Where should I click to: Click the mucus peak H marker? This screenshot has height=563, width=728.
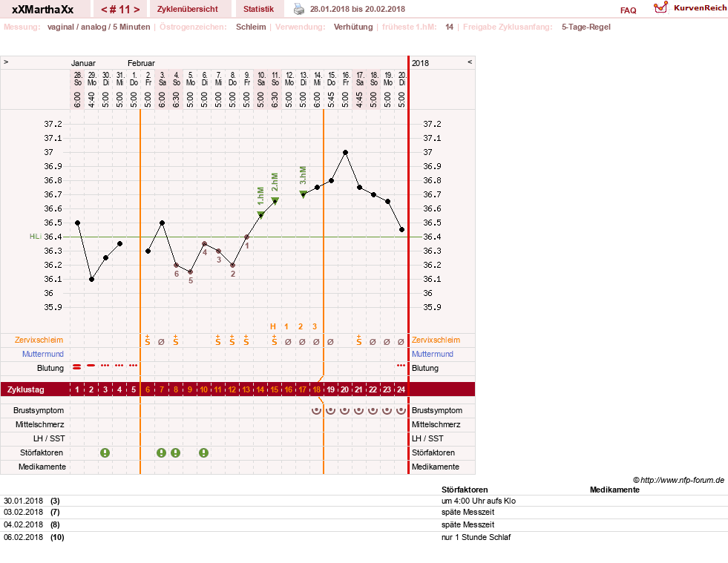click(273, 326)
